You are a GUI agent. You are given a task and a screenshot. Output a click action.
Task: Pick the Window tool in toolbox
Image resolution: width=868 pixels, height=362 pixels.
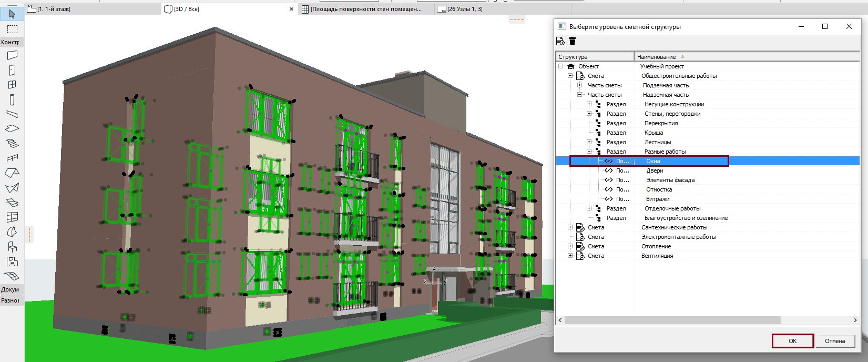coord(12,85)
